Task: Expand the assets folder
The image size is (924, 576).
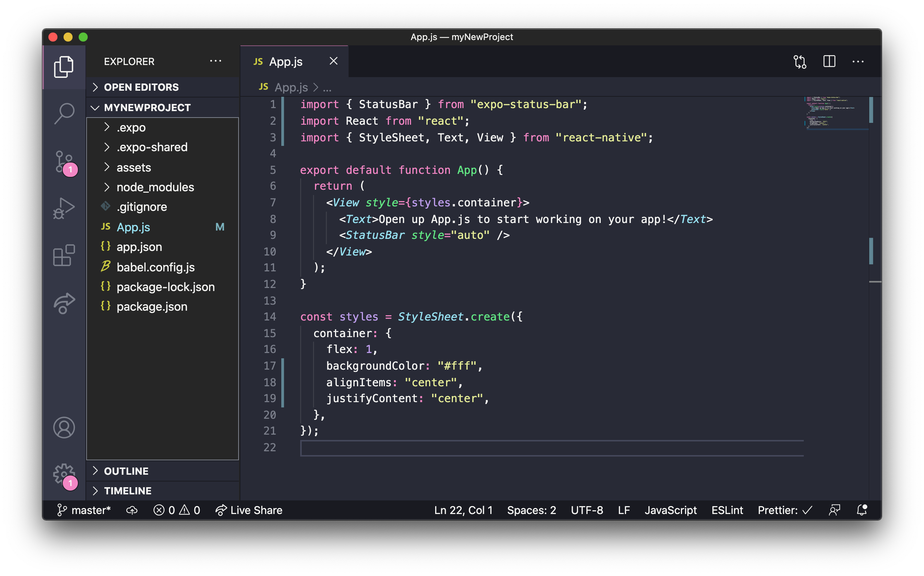Action: tap(163, 167)
